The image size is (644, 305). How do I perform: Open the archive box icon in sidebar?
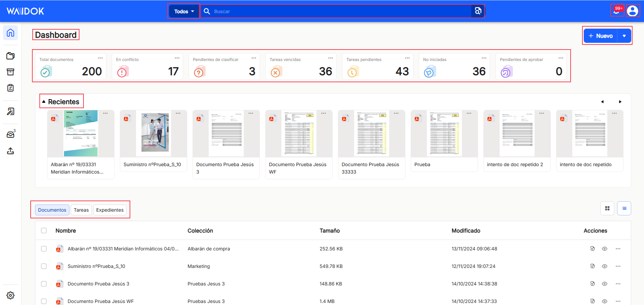(10, 72)
